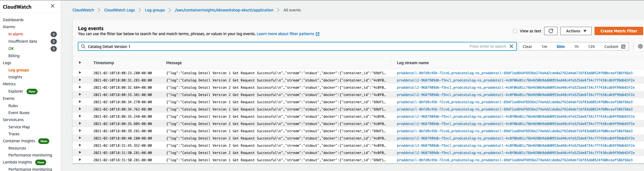Open Dashboards in the sidebar

13,20
